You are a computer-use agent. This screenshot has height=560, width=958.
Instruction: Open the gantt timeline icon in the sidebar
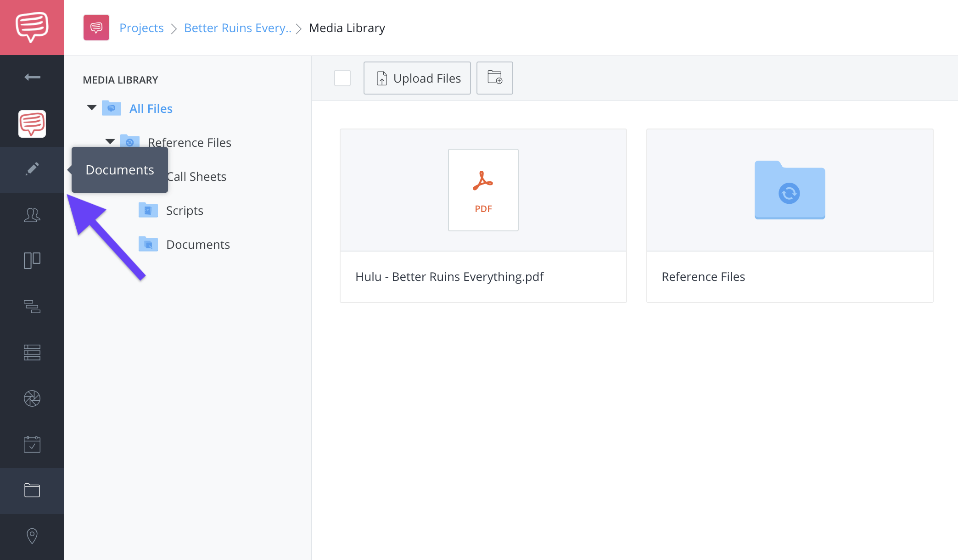tap(32, 307)
